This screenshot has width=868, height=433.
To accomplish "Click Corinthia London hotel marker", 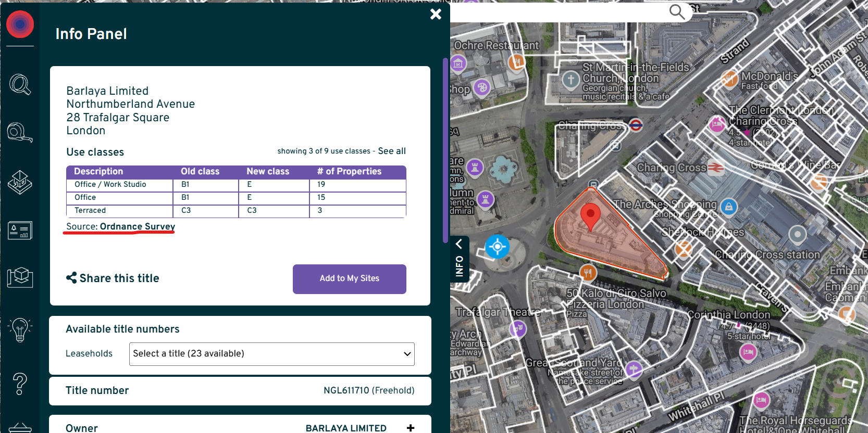I will 748,352.
